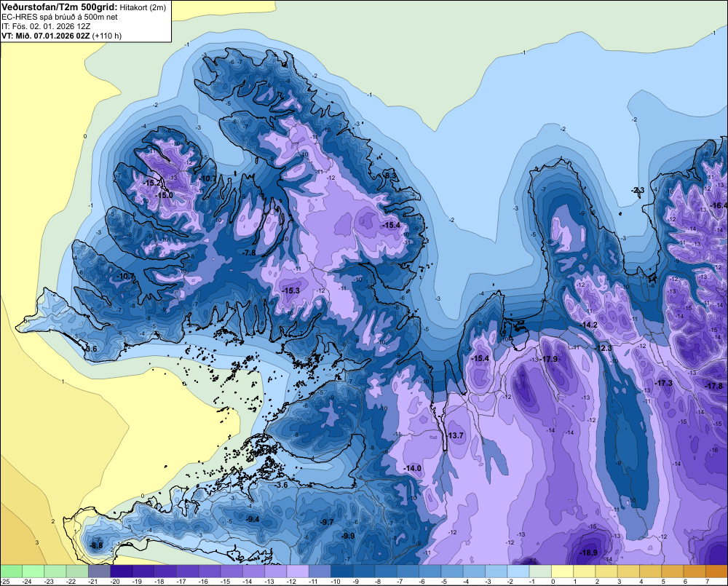This screenshot has height=586, width=728.
Task: Click the station value -14.0
Action: [x=412, y=468]
